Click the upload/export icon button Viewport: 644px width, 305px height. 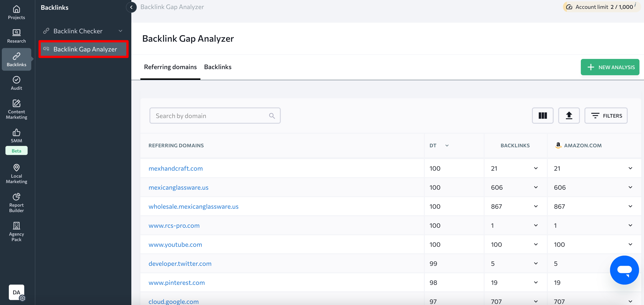[x=569, y=116]
